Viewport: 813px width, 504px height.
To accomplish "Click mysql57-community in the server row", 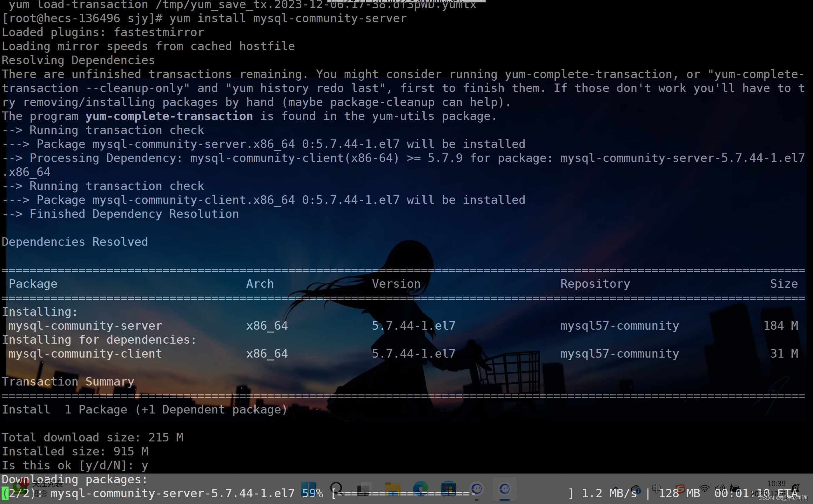I will pyautogui.click(x=620, y=326).
